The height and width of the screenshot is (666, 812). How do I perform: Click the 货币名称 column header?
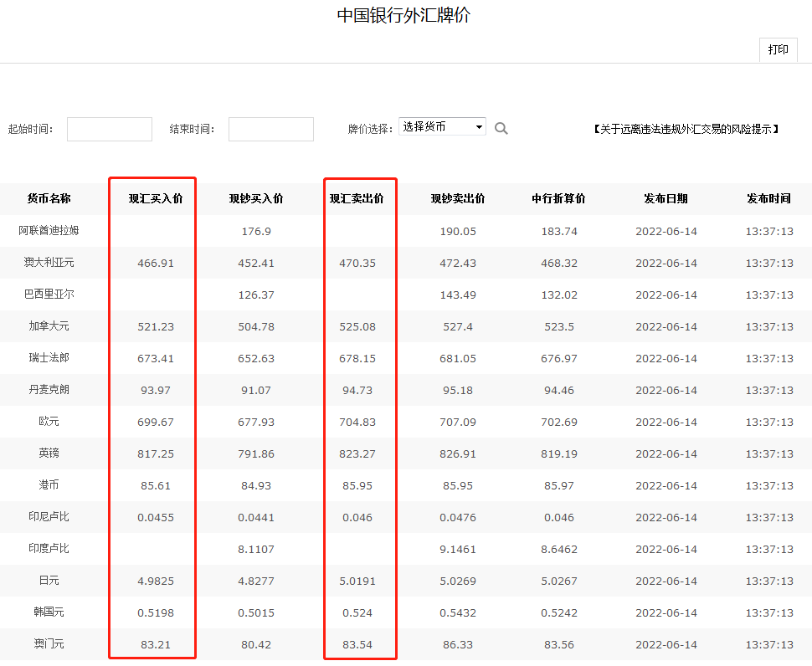point(49,199)
